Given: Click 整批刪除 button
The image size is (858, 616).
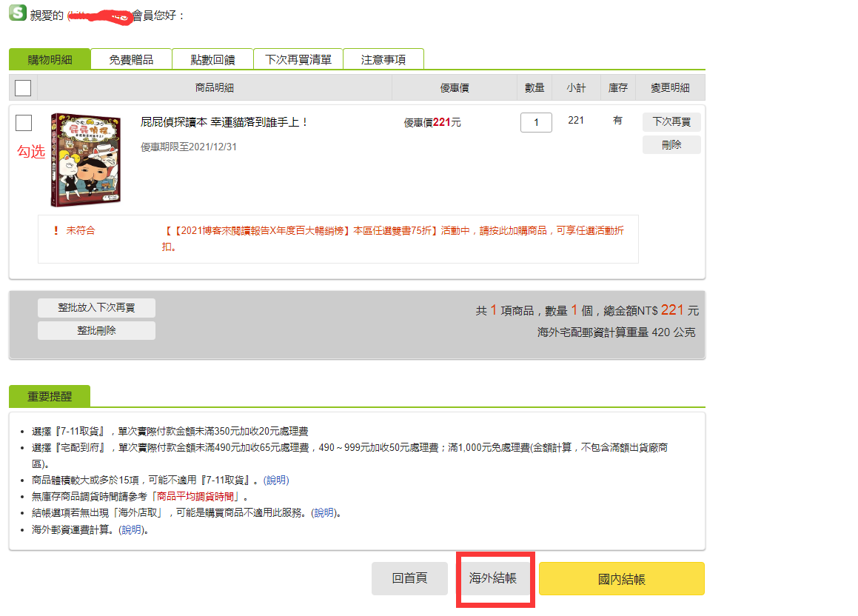Looking at the screenshot, I should point(96,330).
